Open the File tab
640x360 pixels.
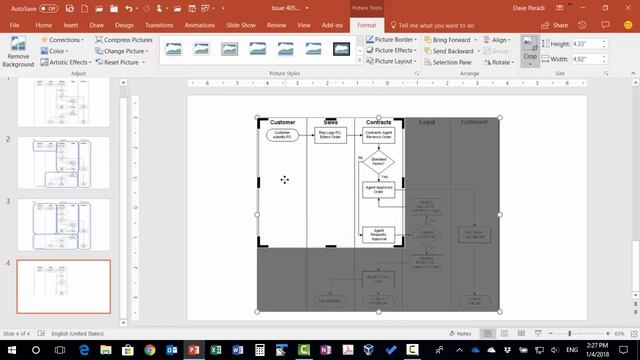pos(14,25)
